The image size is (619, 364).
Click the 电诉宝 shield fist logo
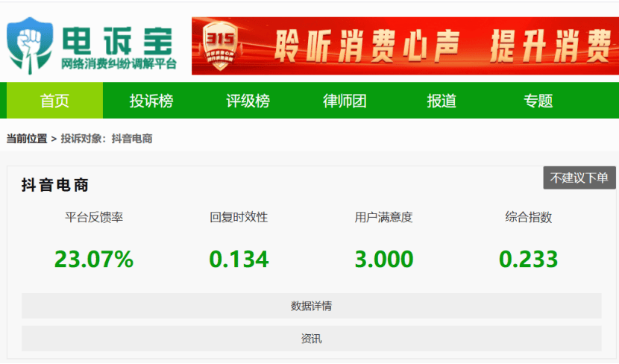(30, 45)
